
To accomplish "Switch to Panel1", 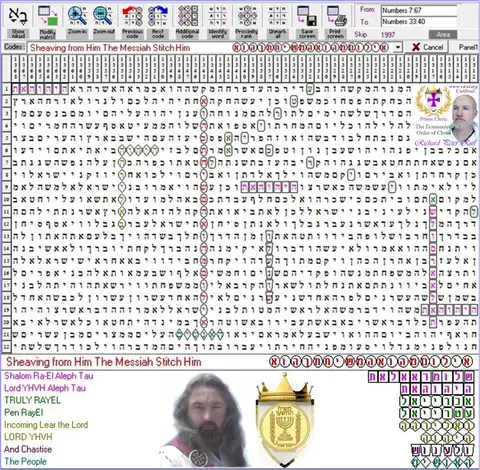I will tap(468, 47).
